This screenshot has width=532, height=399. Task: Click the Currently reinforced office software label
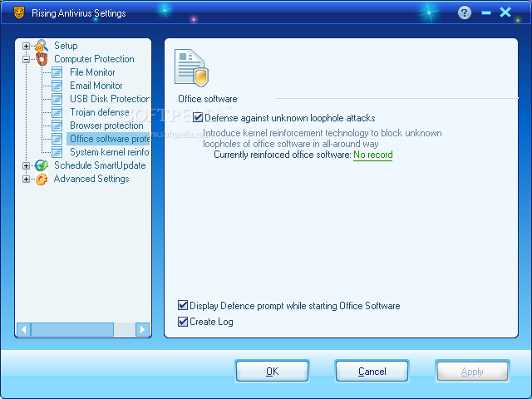coord(283,155)
